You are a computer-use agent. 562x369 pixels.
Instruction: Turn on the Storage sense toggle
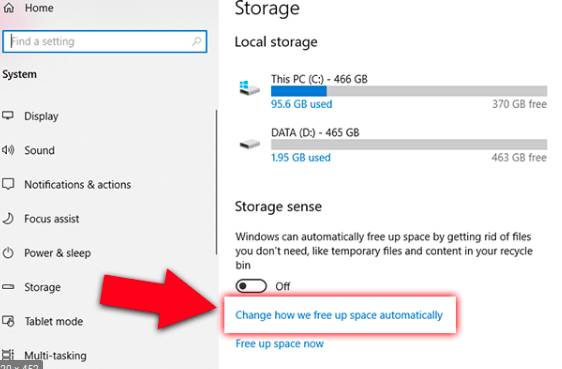[x=251, y=286]
